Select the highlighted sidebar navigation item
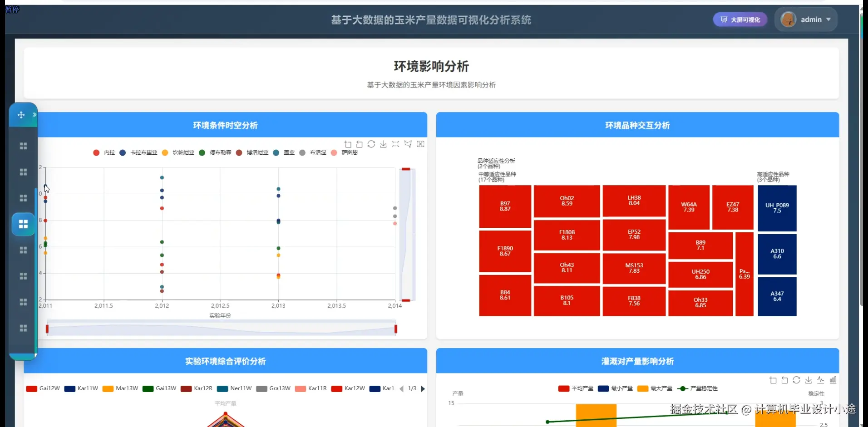The width and height of the screenshot is (868, 427). (23, 224)
